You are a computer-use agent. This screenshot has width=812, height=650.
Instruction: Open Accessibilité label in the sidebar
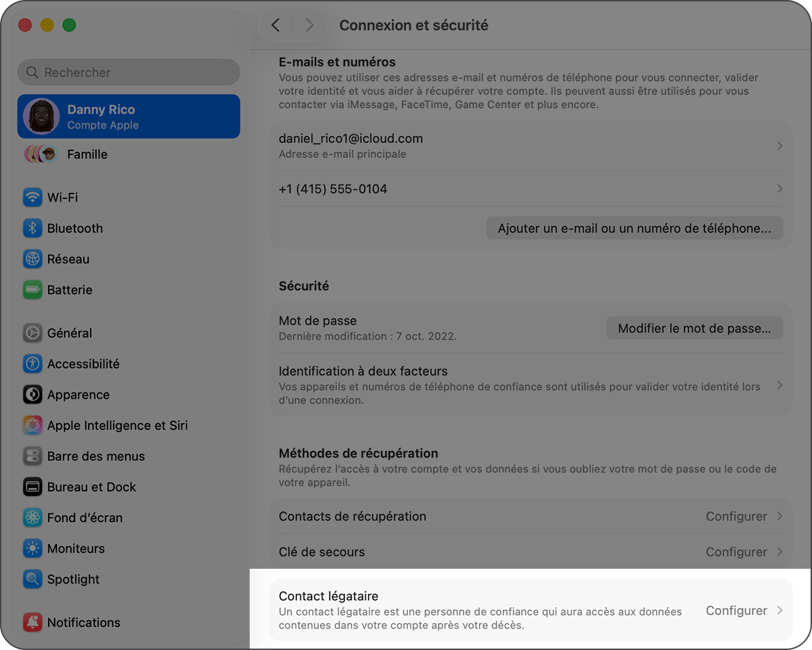83,364
